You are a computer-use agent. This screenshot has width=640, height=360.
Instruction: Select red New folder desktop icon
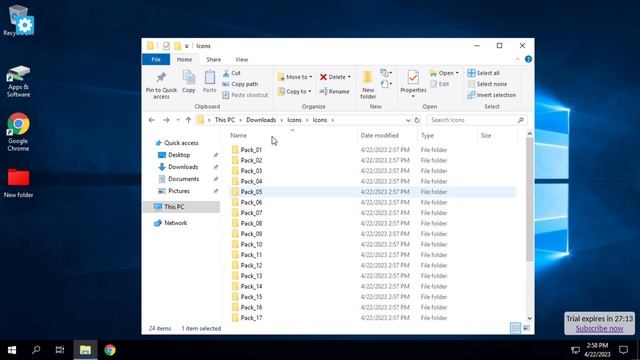[18, 183]
